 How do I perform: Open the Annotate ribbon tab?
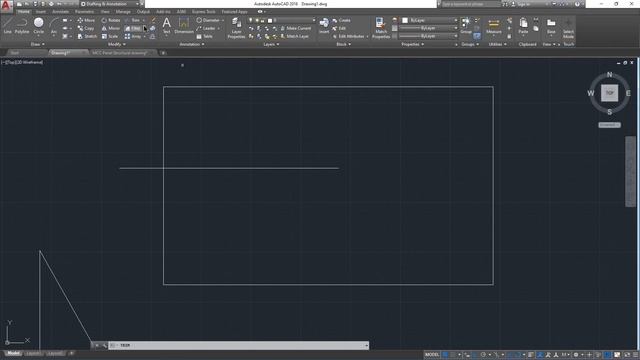[x=60, y=12]
